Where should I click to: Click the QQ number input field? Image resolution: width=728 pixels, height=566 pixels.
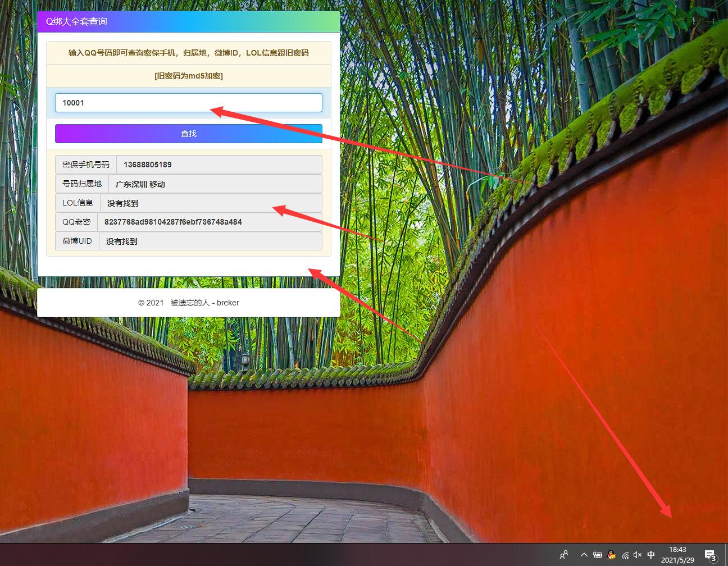coord(188,103)
